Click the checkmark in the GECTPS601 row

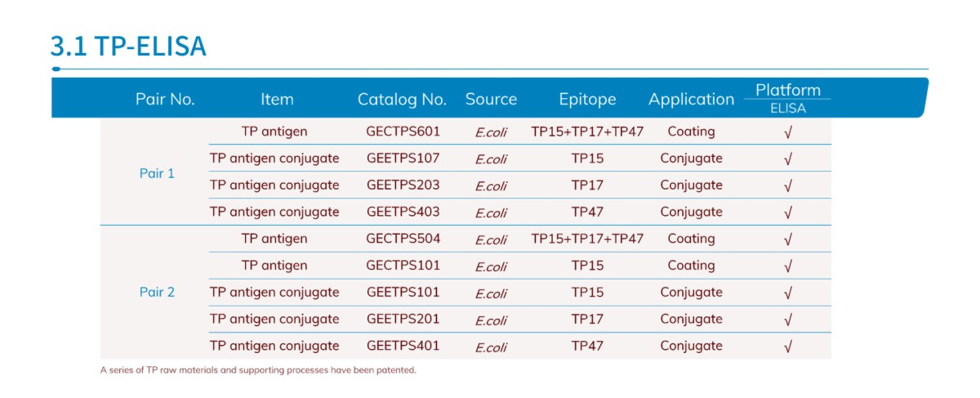[787, 132]
